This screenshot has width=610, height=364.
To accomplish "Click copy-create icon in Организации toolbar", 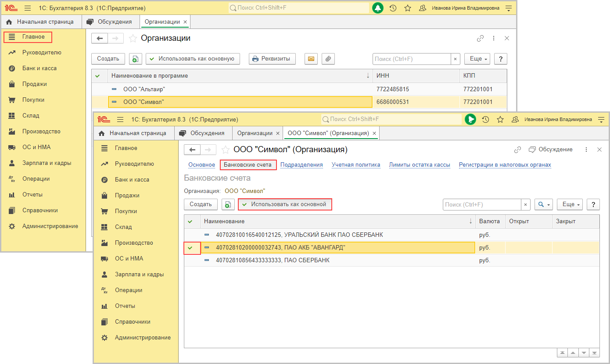I will [136, 59].
